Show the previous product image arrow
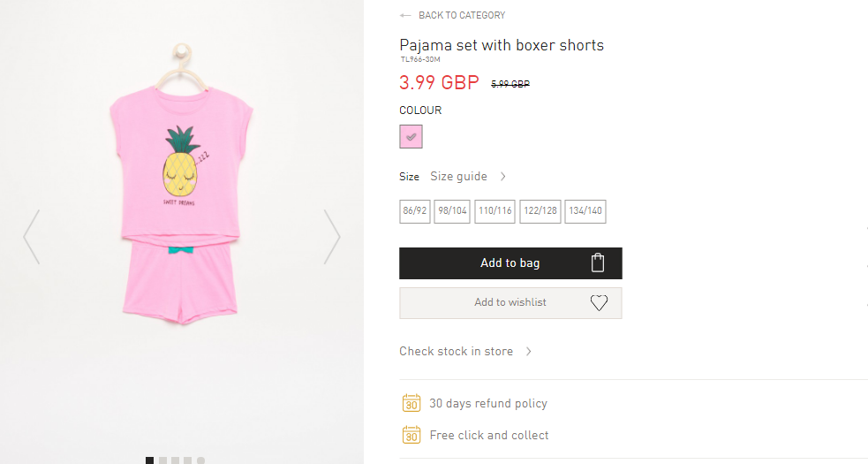The width and height of the screenshot is (868, 464). (x=32, y=237)
